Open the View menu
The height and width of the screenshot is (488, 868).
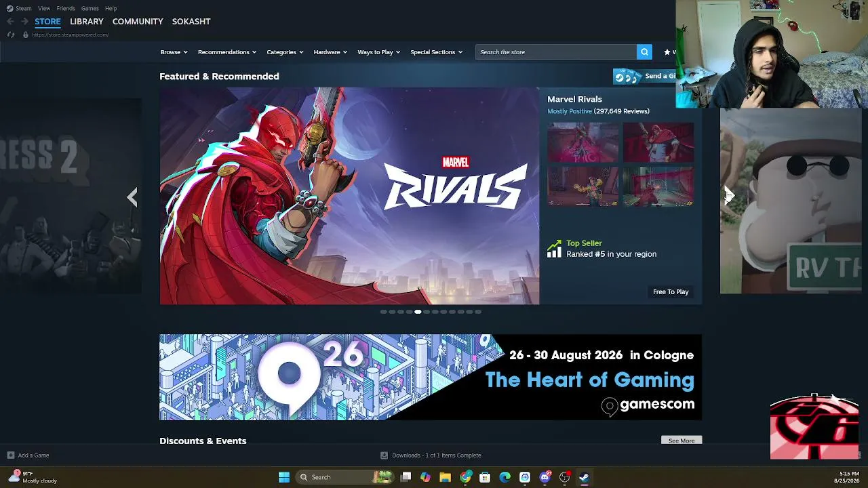[44, 8]
